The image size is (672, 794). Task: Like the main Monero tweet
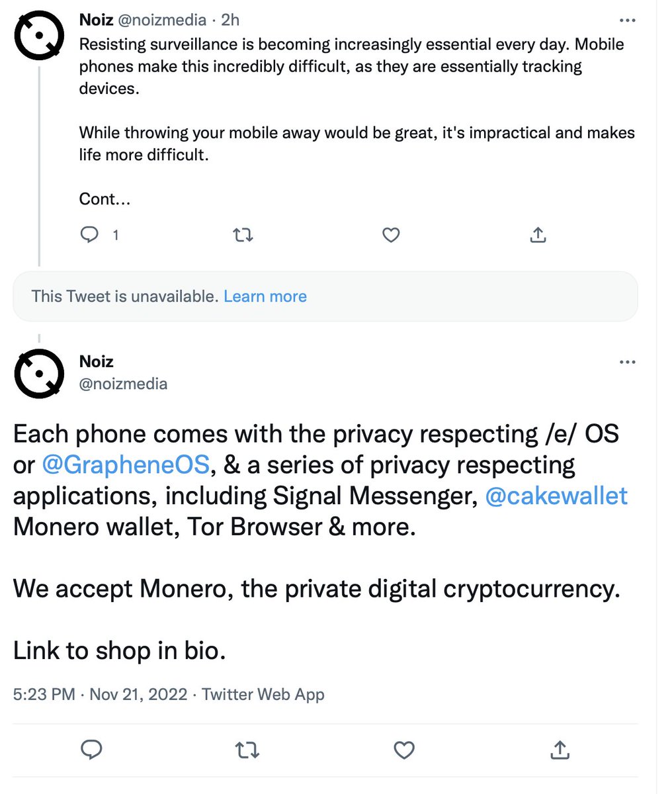404,750
